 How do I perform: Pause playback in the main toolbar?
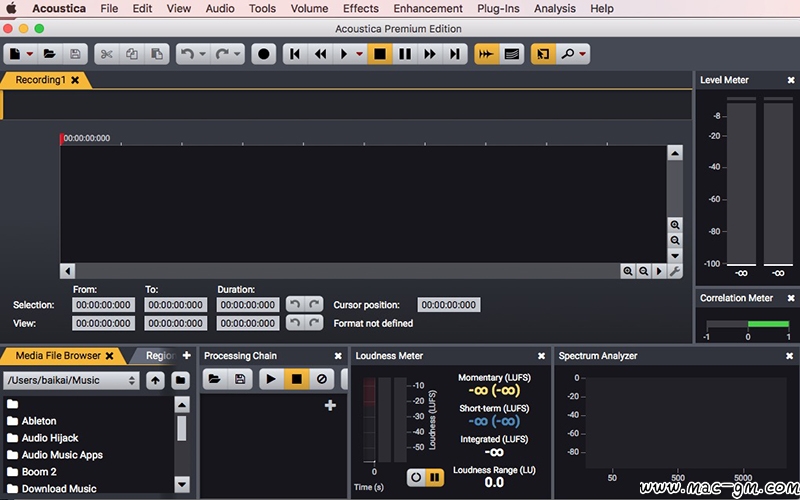pos(405,54)
